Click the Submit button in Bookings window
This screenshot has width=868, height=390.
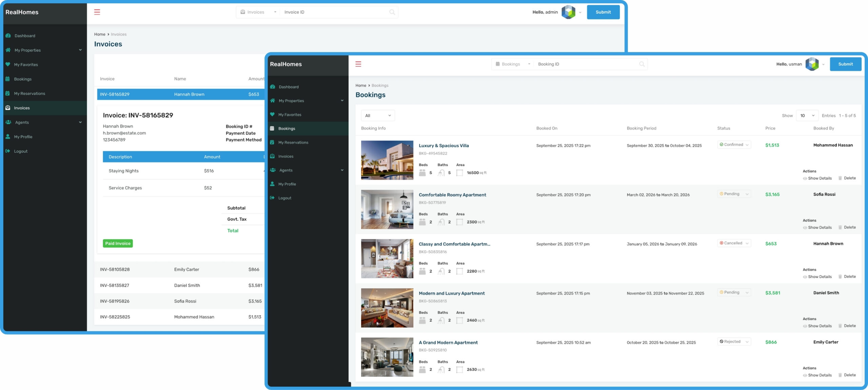click(846, 64)
